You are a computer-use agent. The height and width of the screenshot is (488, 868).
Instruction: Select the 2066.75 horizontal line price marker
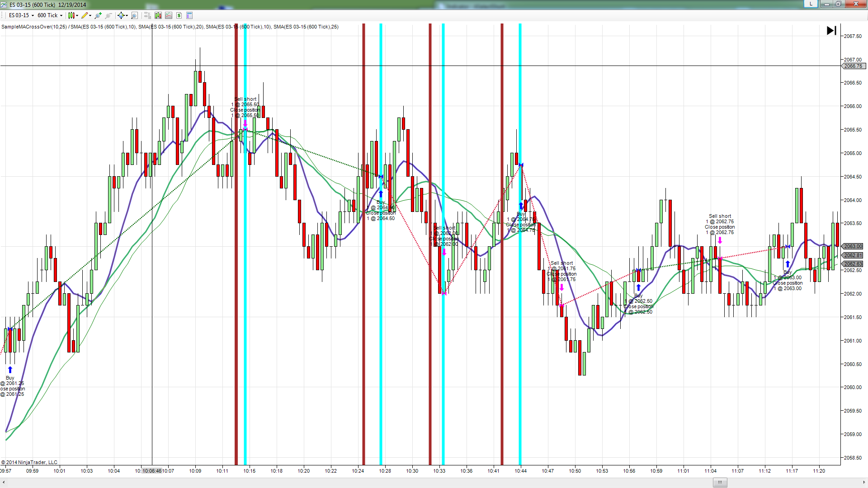(x=853, y=66)
